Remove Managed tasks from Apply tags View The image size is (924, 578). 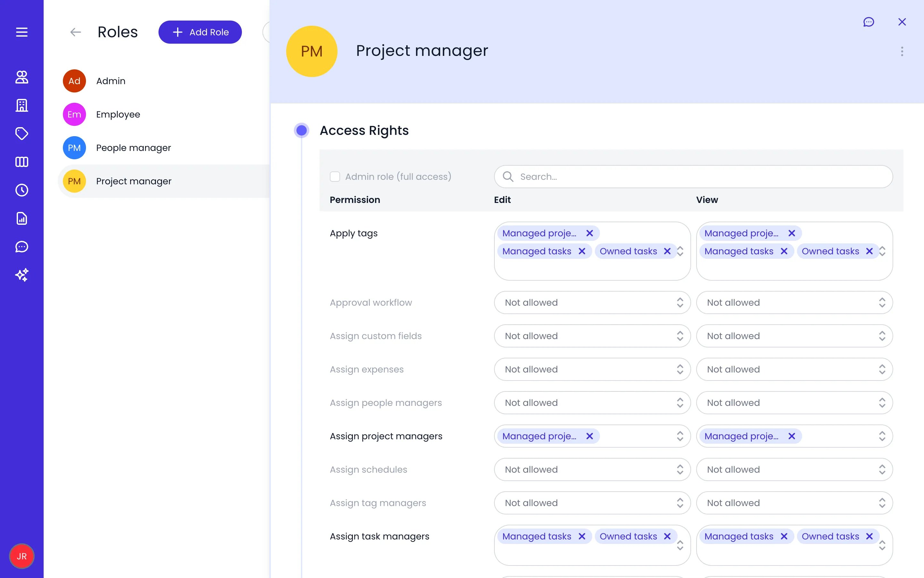coord(784,251)
